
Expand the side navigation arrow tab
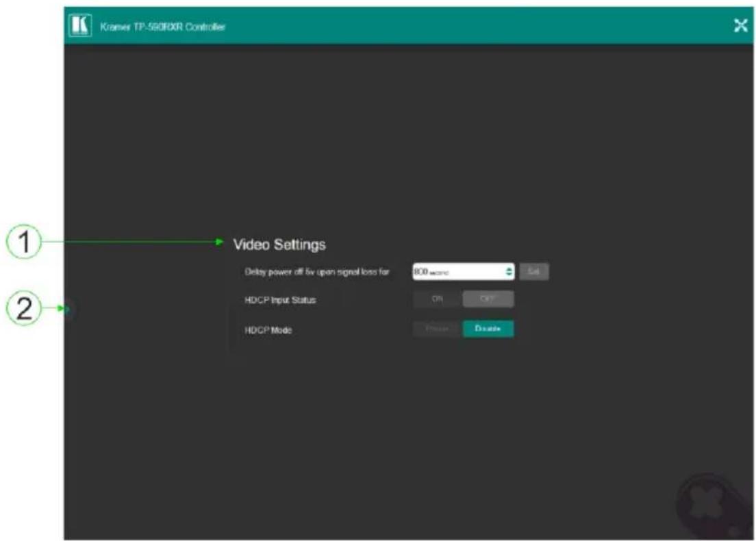click(68, 309)
